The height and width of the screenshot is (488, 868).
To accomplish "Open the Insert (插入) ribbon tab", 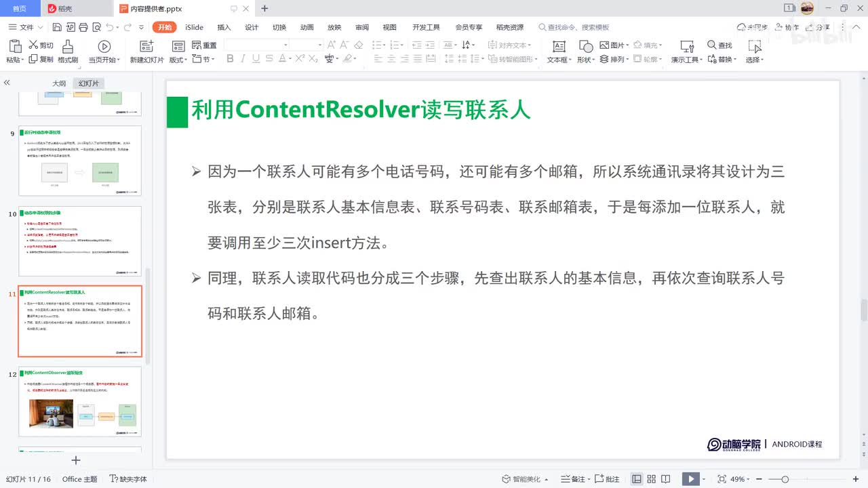I will [x=224, y=27].
